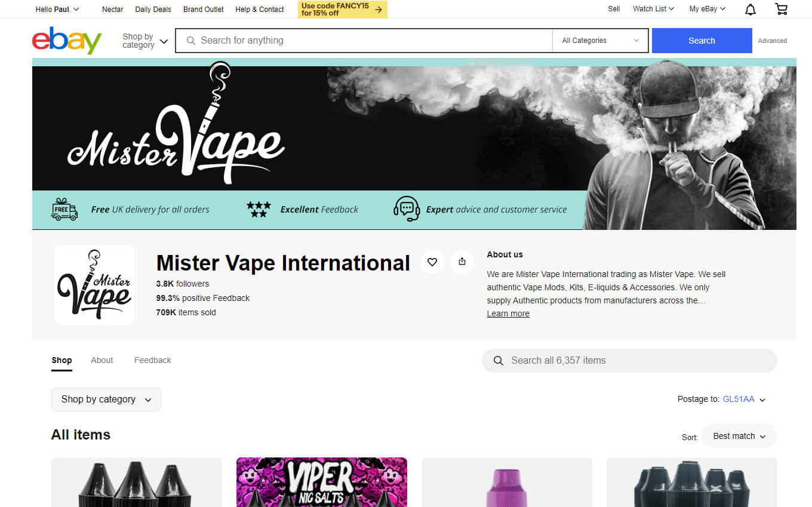This screenshot has height=507, width=812.
Task: Click the five-star Excellent Feedback icon
Action: tap(259, 209)
